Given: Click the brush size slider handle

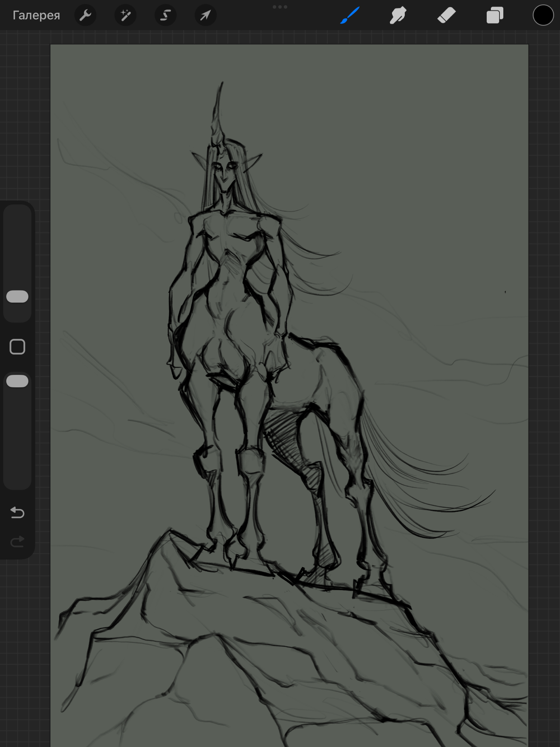Looking at the screenshot, I should tap(18, 297).
